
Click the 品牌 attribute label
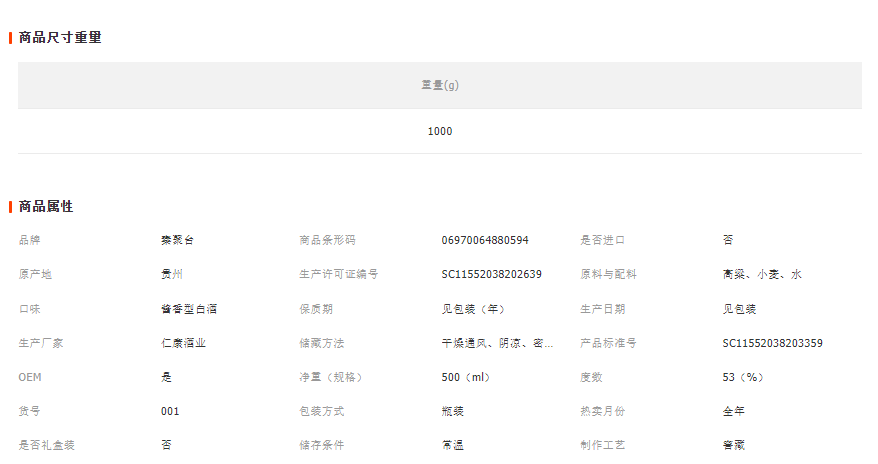pos(30,240)
